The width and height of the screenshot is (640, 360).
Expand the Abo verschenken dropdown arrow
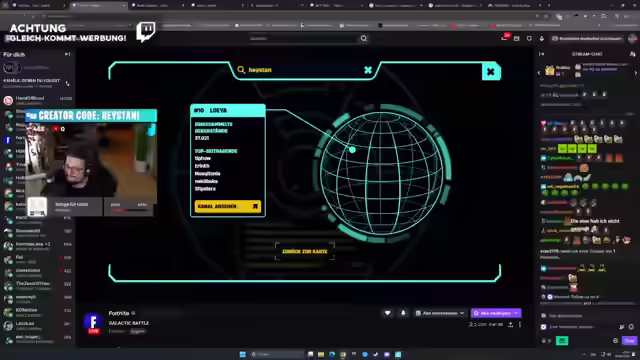coord(462,313)
